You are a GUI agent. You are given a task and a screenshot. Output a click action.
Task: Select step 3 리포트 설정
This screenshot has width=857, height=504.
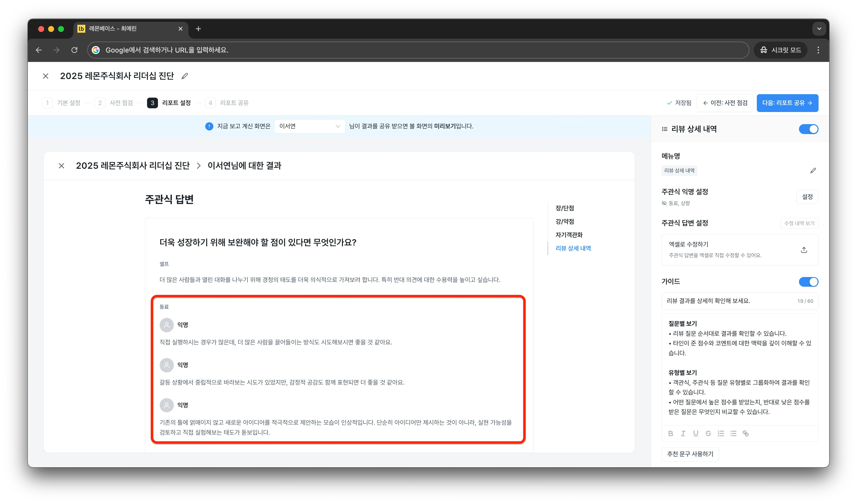pos(169,103)
